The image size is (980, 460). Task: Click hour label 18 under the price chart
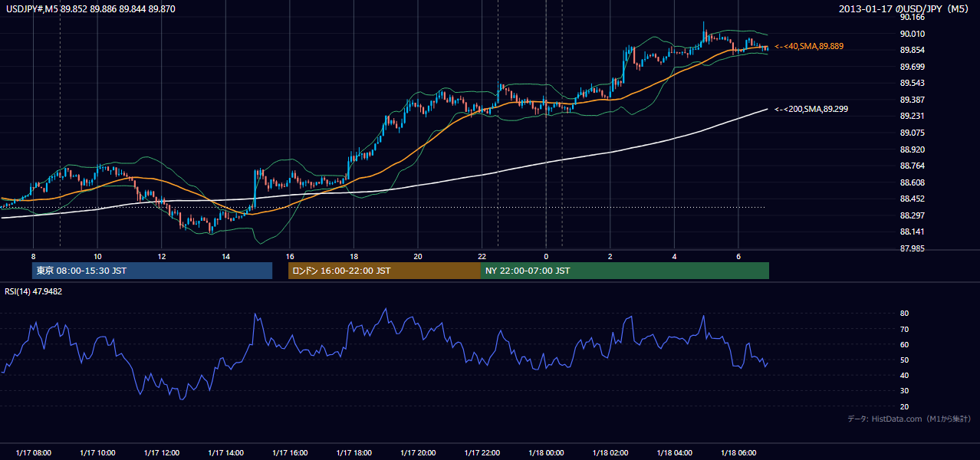[x=354, y=256]
